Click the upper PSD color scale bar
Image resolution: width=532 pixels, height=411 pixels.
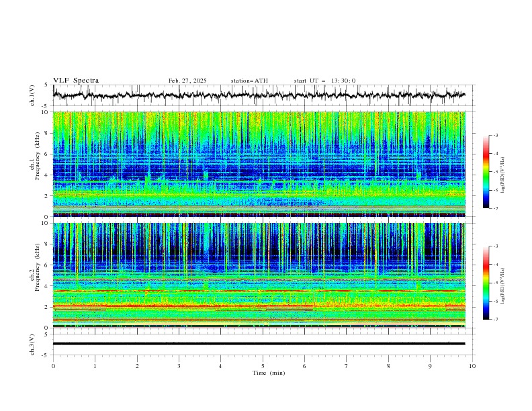tap(486, 172)
